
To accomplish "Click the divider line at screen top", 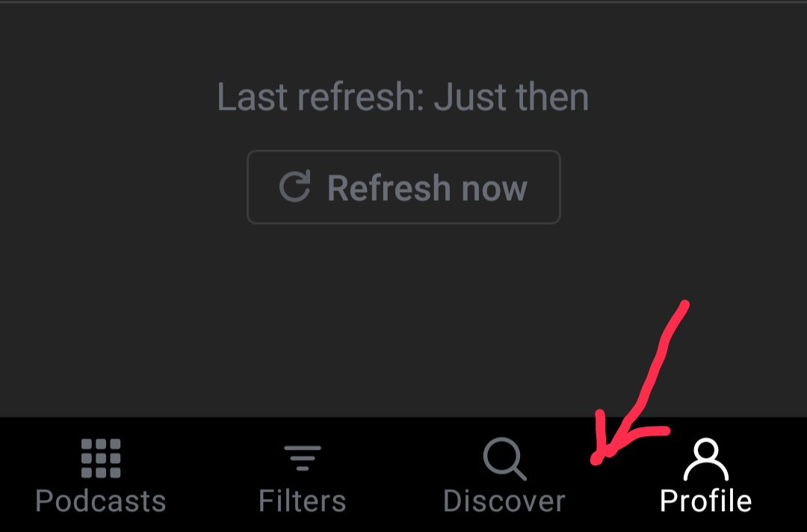I will (x=403, y=2).
